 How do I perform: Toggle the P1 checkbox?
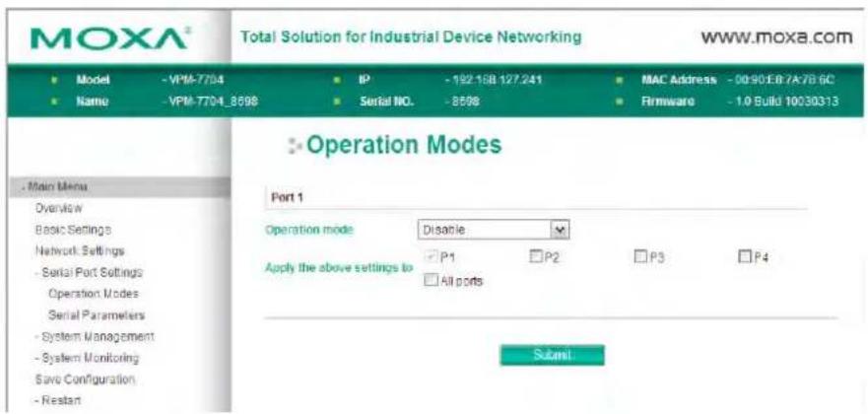433,256
